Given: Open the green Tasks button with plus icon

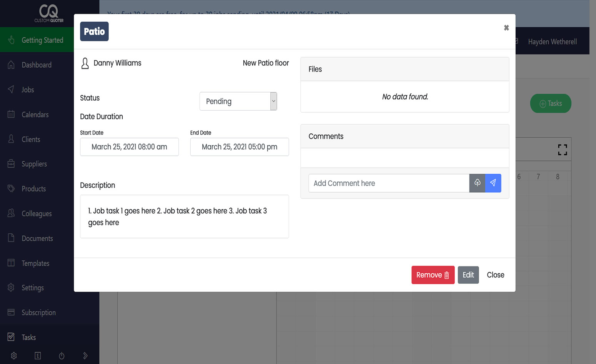Looking at the screenshot, I should click(551, 103).
